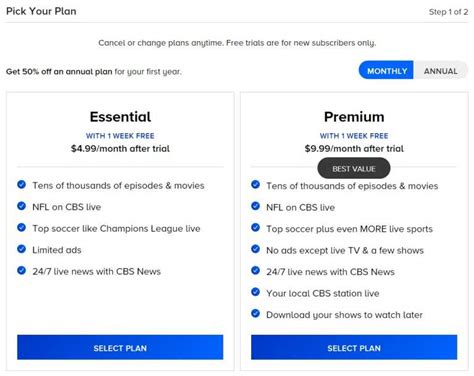474x376 pixels.
Task: Click the Step 1 of 2 indicator
Action: click(x=448, y=12)
